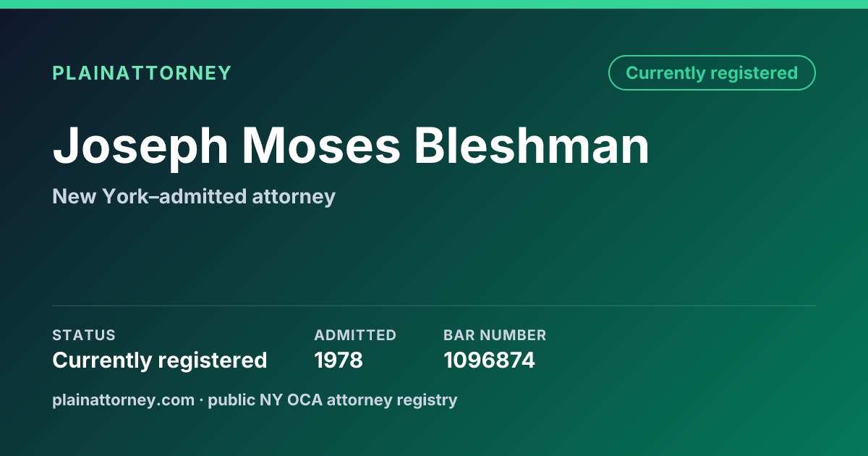Click the New York–admitted attorney subtitle
The height and width of the screenshot is (456, 868).
tap(194, 196)
